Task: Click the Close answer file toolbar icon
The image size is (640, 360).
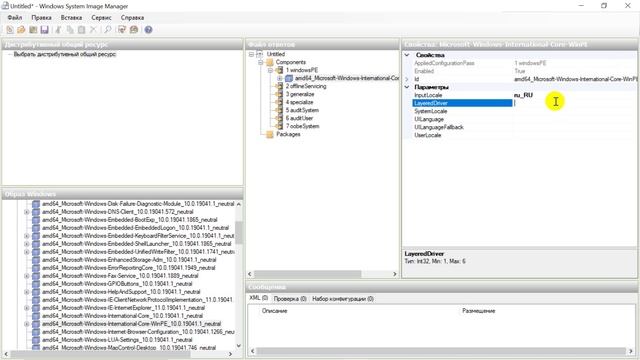Action: click(x=33, y=30)
